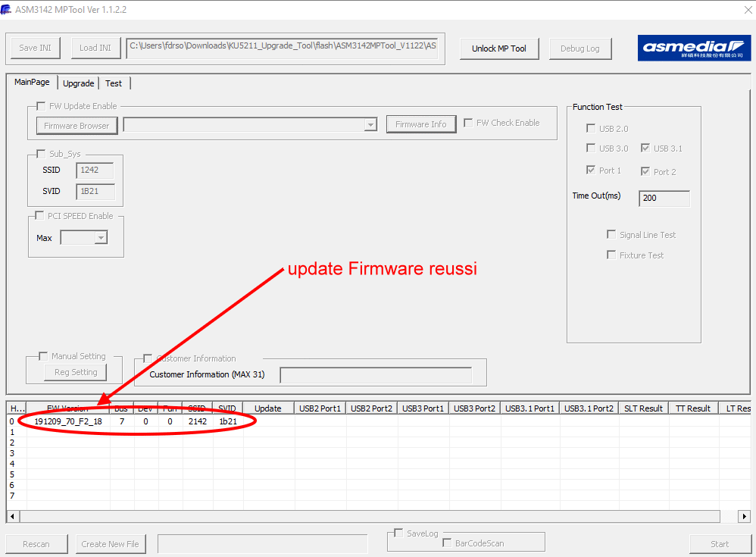Viewport: 756px width, 557px height.
Task: Enable the BarCodeScan checkbox
Action: pyautogui.click(x=447, y=543)
